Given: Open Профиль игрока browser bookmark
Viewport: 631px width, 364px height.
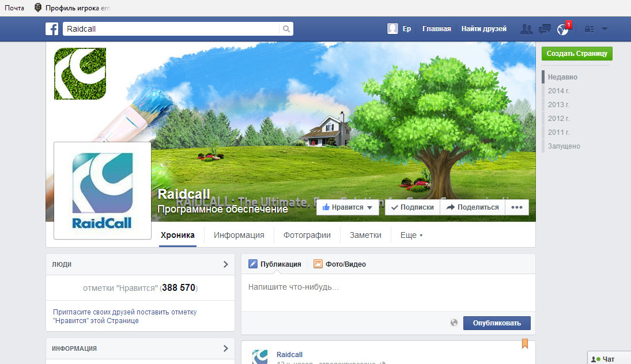Looking at the screenshot, I should click(72, 8).
